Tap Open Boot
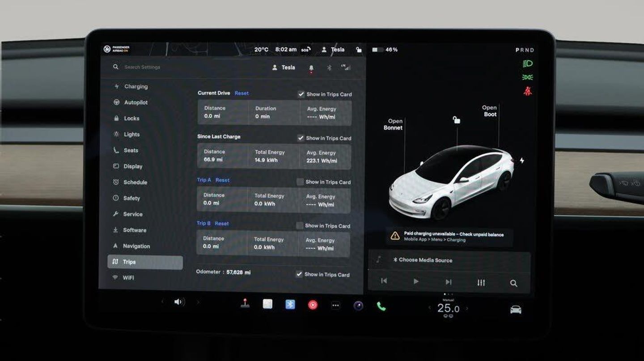The width and height of the screenshot is (644, 361). click(x=490, y=111)
